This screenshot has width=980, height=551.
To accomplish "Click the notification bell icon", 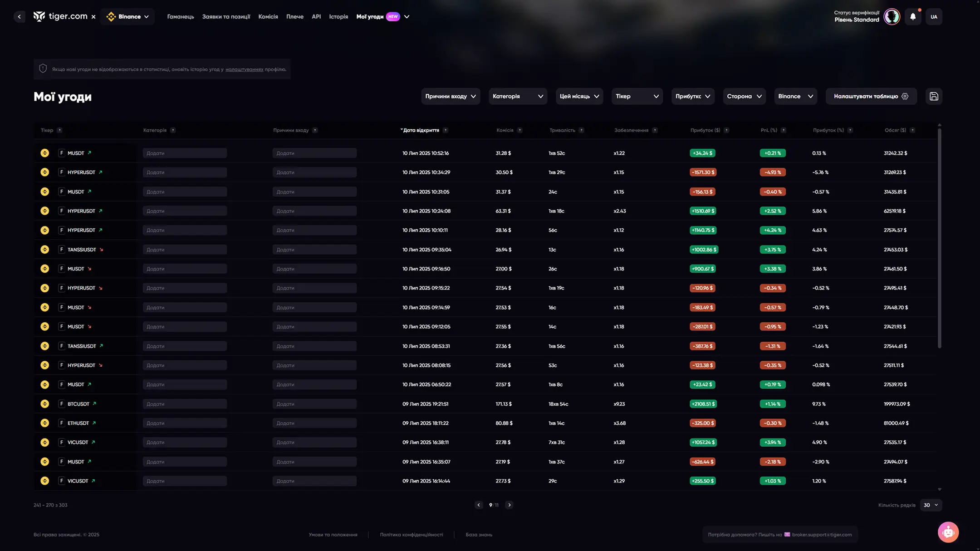I will point(913,17).
